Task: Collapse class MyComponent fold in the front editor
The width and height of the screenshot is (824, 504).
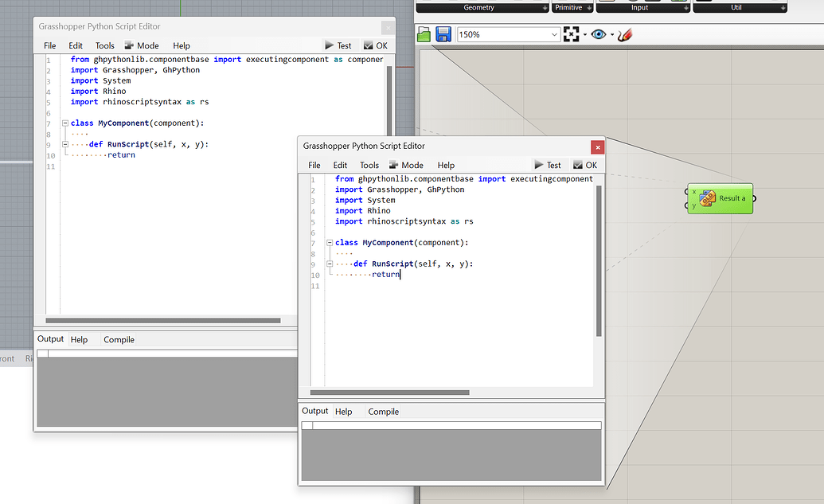Action: pos(330,243)
